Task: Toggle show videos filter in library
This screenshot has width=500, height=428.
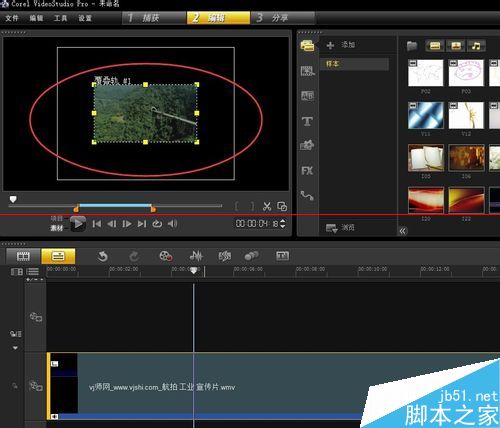Action: 435,46
